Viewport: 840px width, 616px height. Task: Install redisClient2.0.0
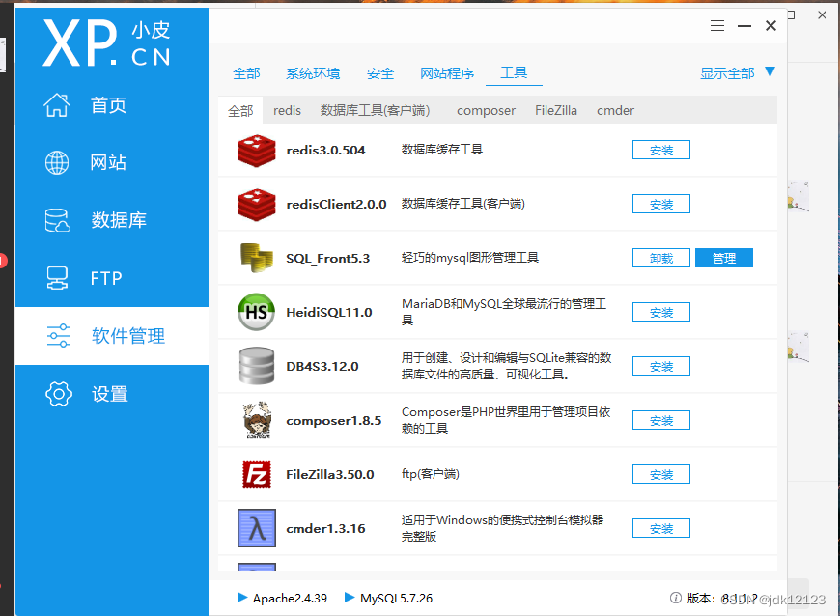[x=661, y=204]
